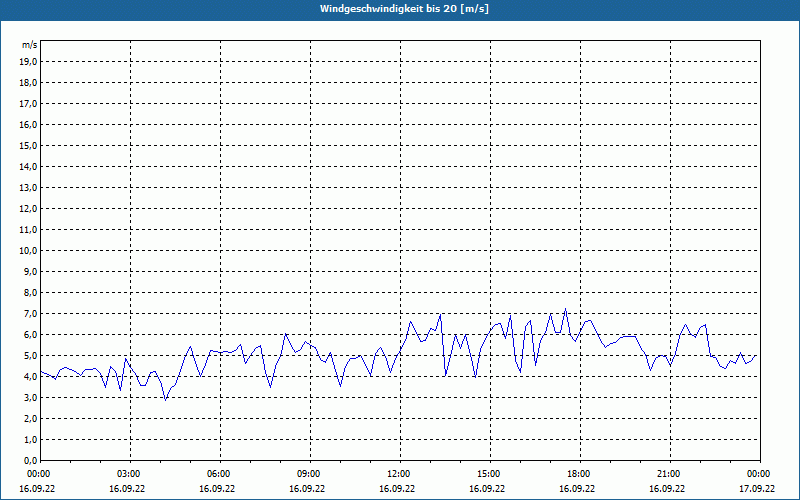The image size is (800, 500).
Task: Click the 15:00 time label
Action: pos(490,474)
